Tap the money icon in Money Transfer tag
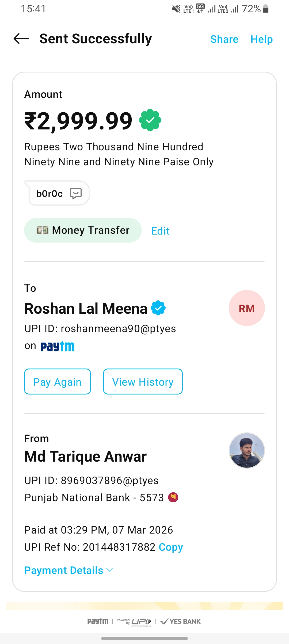 (x=43, y=230)
